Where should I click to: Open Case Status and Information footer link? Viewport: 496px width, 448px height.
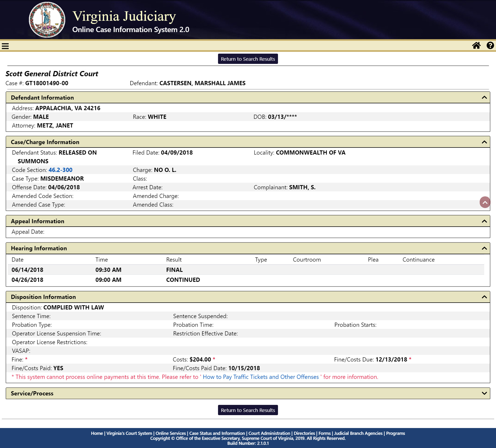217,433
